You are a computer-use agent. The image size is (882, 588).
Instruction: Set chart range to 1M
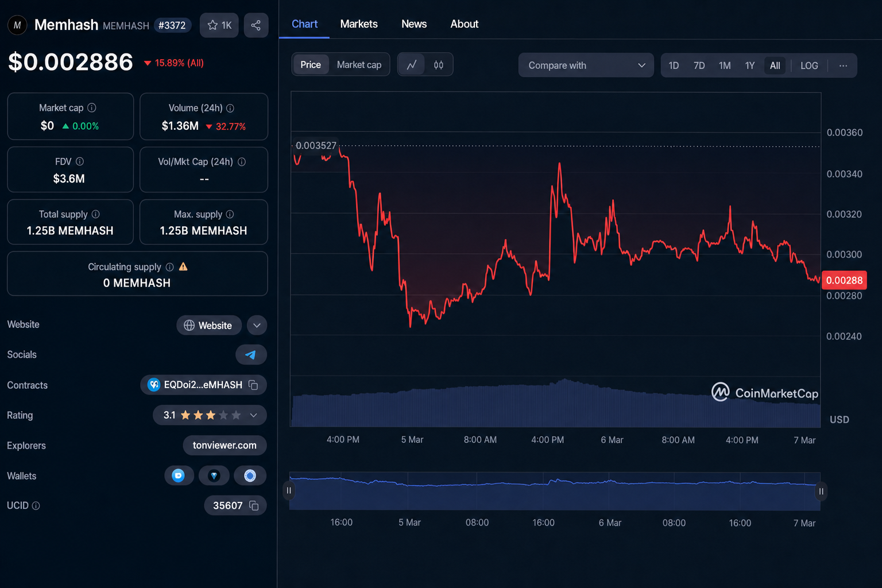(x=725, y=65)
